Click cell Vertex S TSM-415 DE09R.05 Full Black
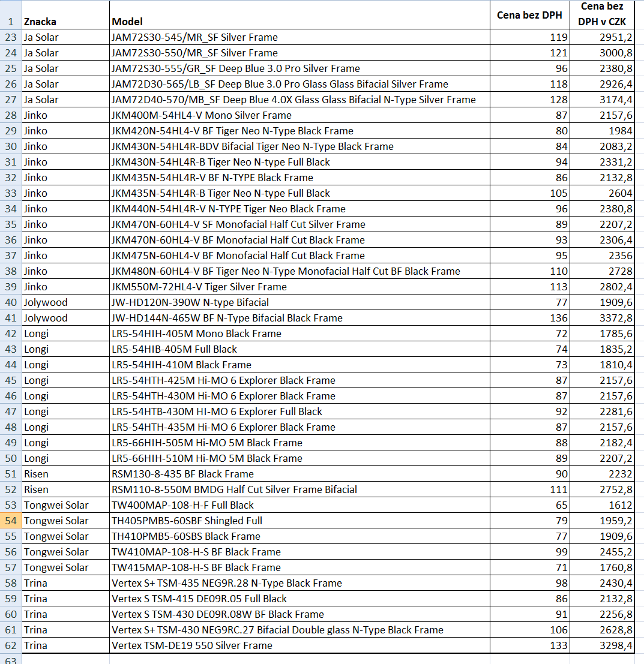 [x=299, y=599]
